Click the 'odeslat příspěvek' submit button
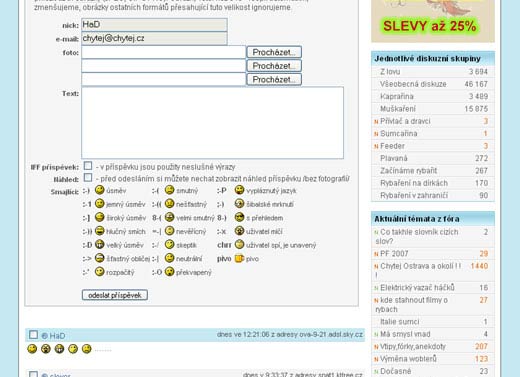Image resolution: width=520 pixels, height=377 pixels. click(115, 295)
